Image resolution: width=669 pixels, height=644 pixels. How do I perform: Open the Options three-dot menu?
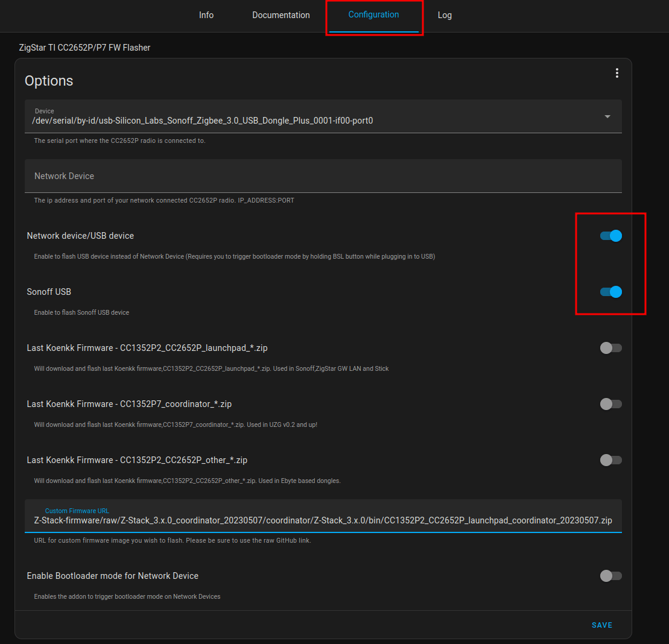click(617, 73)
